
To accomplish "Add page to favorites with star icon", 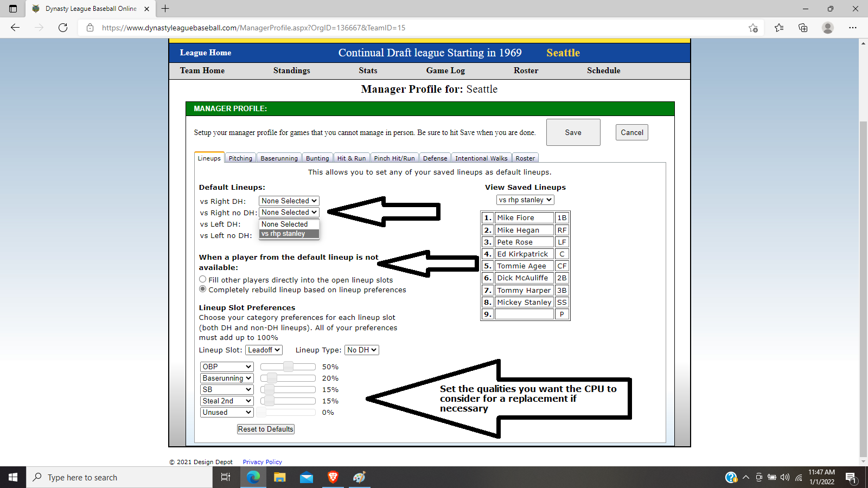I will coord(753,28).
